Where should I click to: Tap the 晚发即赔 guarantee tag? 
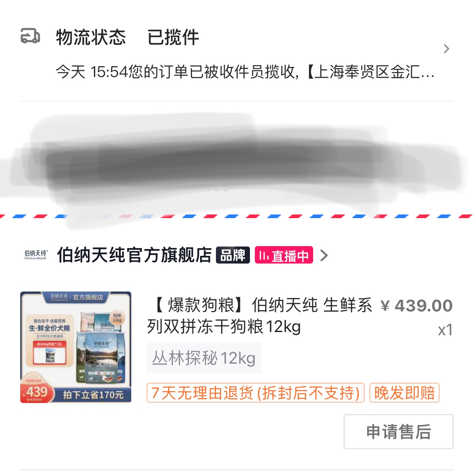point(405,393)
